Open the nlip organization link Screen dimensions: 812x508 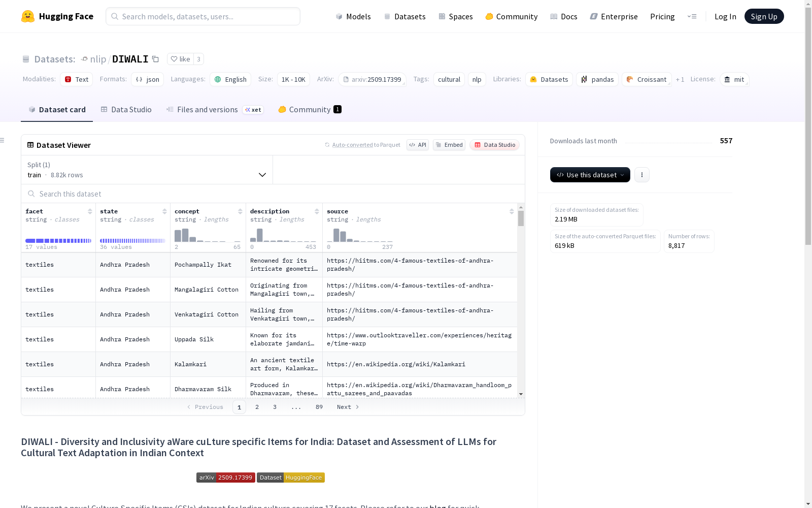click(98, 59)
